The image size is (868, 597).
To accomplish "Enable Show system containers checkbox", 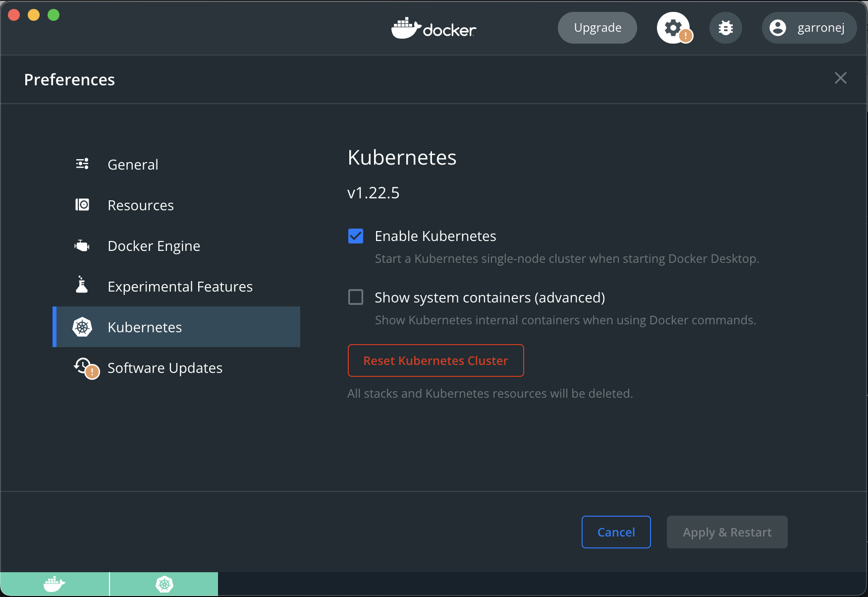I will pos(356,298).
